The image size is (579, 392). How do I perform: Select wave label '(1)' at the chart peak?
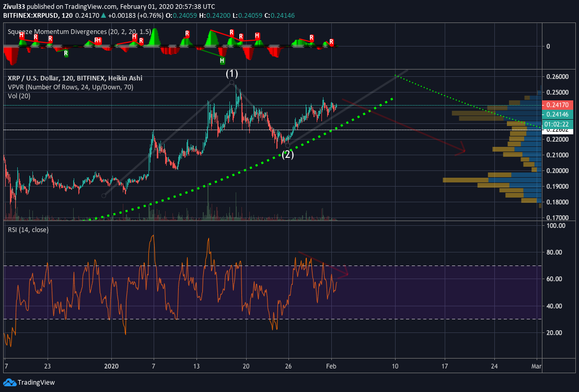coord(232,74)
